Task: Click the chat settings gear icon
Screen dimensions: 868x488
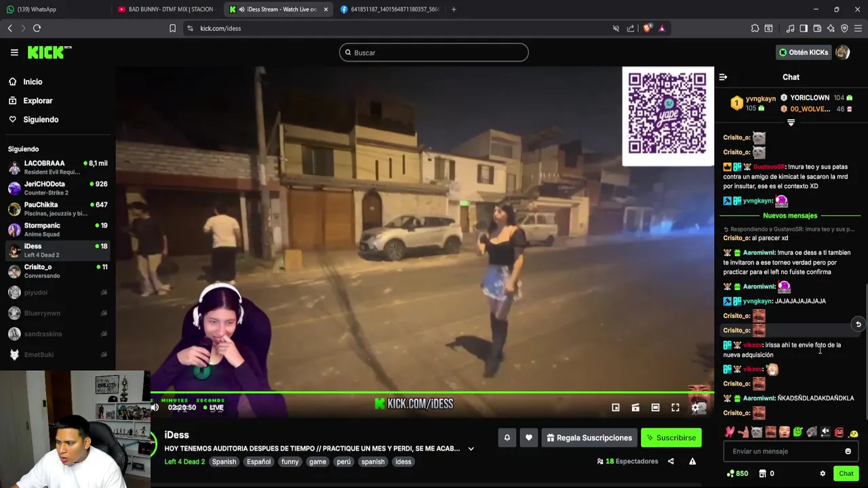Action: pos(823,474)
